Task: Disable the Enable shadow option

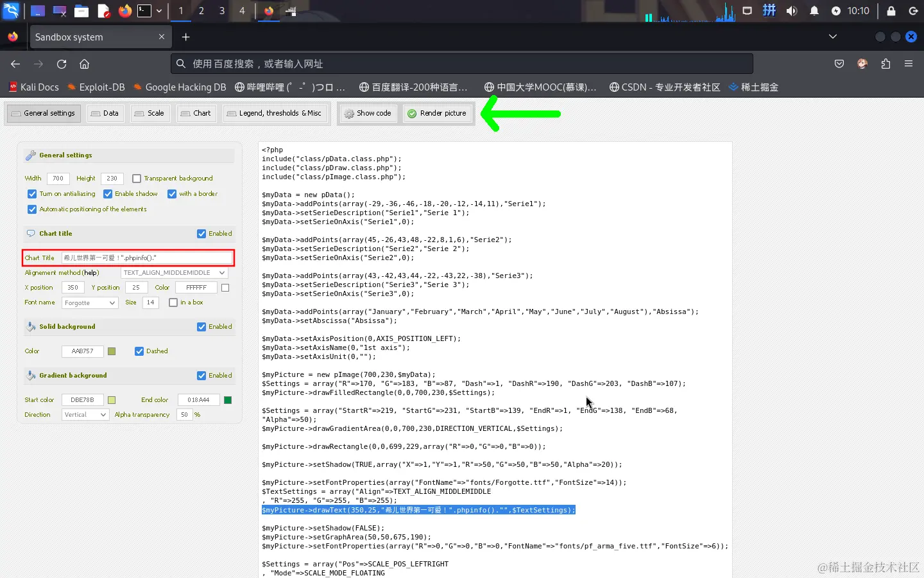Action: coord(108,194)
